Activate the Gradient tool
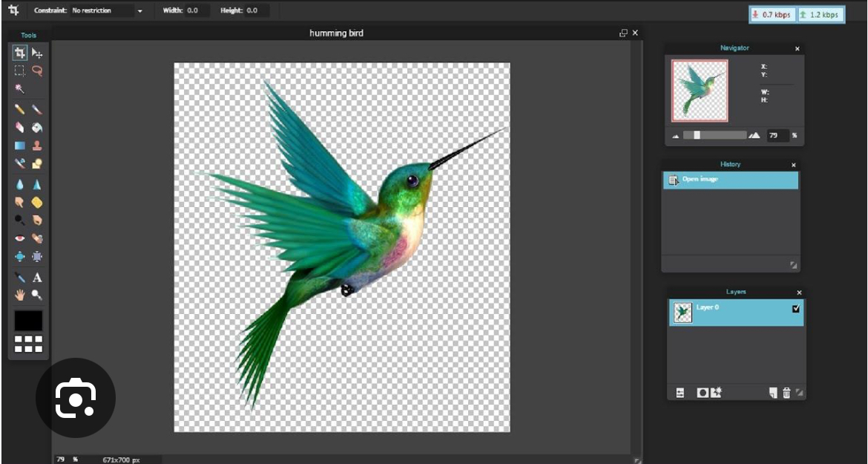The image size is (868, 464). click(20, 146)
